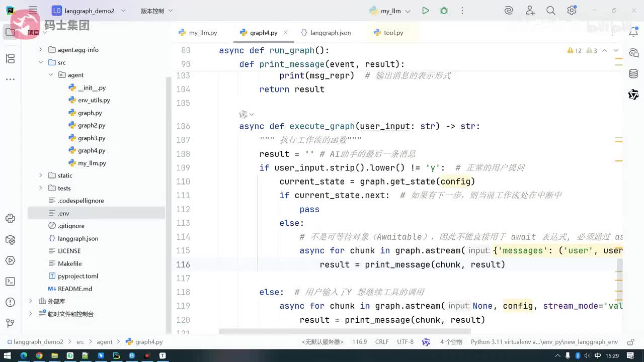Open Microsoft Edge from the taskbar
Image resolution: width=644 pixels, height=362 pixels.
pyautogui.click(x=23, y=355)
